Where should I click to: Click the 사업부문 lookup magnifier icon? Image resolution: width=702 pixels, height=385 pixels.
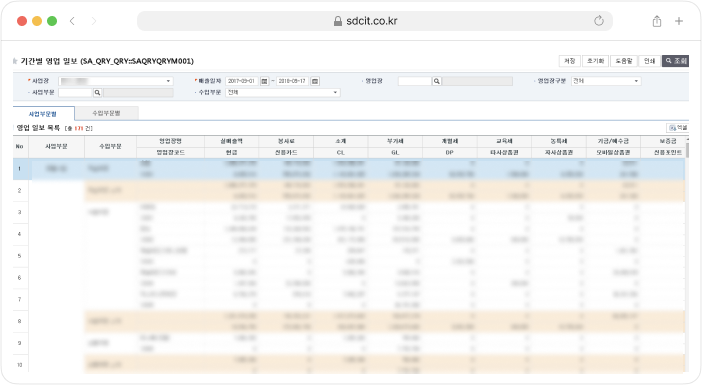pyautogui.click(x=97, y=93)
